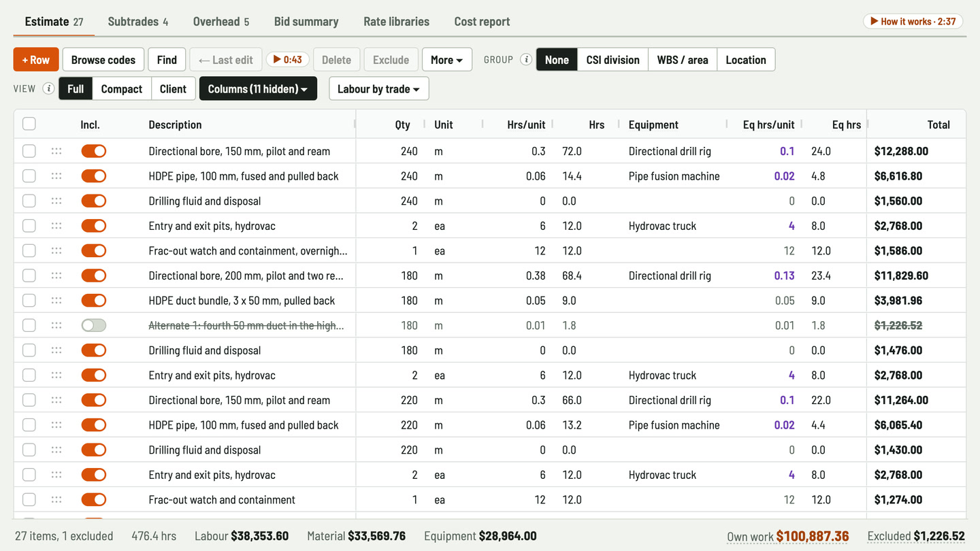Screen dimensions: 980x551
Task: Open Labour by trade dropdown
Action: (378, 88)
